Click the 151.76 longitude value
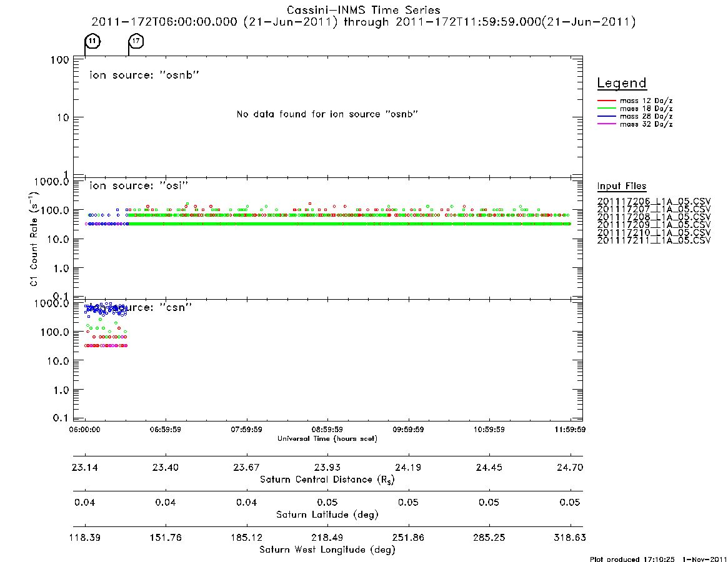The width and height of the screenshot is (728, 562). [x=166, y=538]
